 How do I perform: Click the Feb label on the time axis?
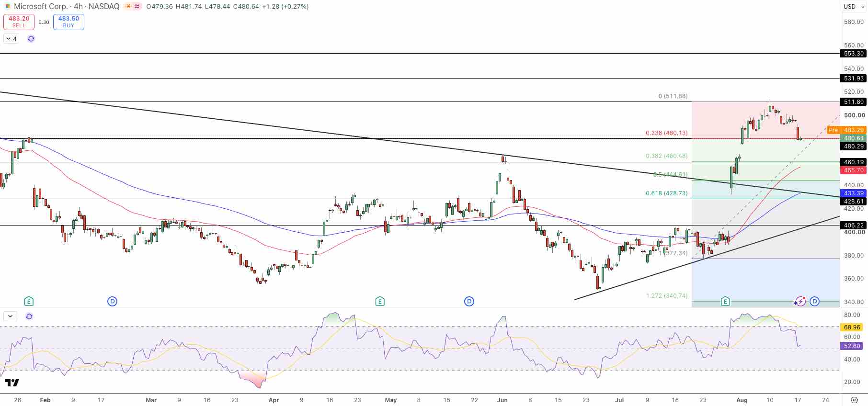pyautogui.click(x=45, y=400)
